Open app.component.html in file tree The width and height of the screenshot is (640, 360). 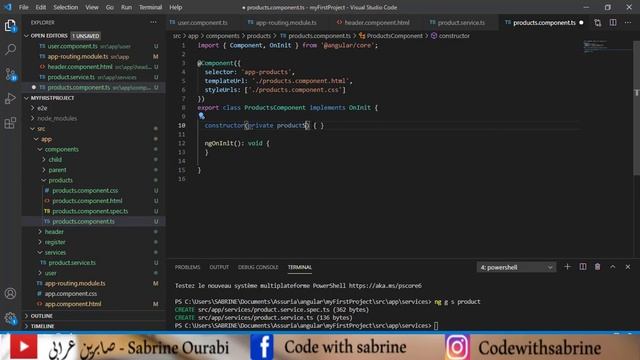tap(73, 304)
